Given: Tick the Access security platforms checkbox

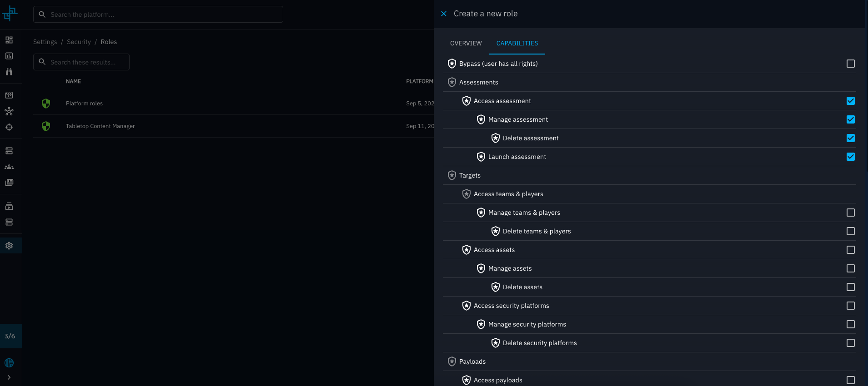Looking at the screenshot, I should tap(850, 306).
